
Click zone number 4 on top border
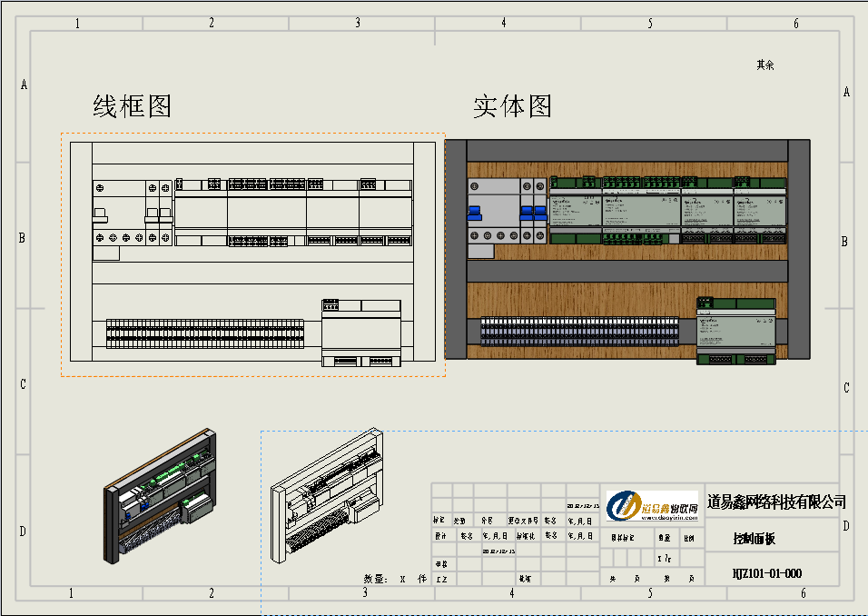tap(504, 24)
